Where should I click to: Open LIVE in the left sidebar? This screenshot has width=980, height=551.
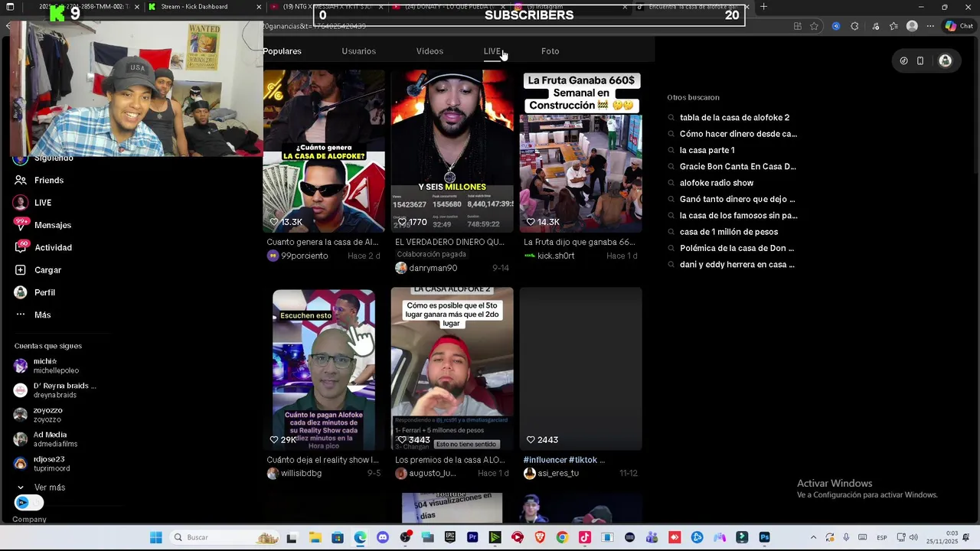34,203
